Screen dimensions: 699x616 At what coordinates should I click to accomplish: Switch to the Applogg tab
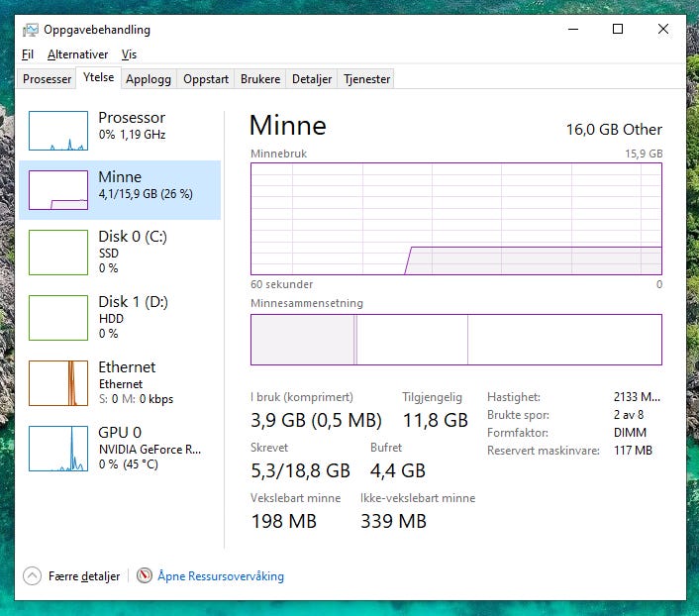(x=149, y=79)
